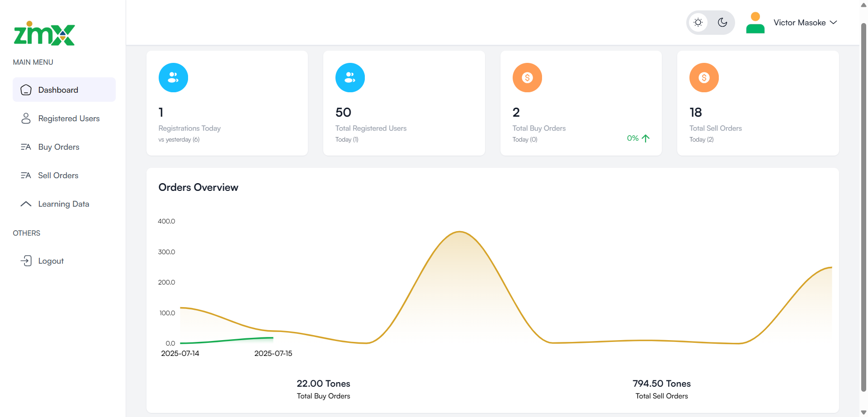Viewport: 868px width, 417px height.
Task: Click the zmX logo
Action: point(44,33)
